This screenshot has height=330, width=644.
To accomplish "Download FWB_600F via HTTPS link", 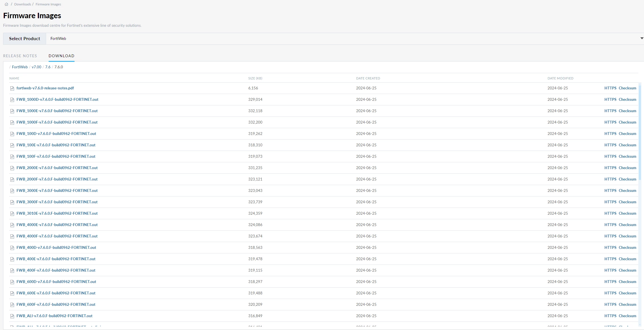I will coord(610,304).
